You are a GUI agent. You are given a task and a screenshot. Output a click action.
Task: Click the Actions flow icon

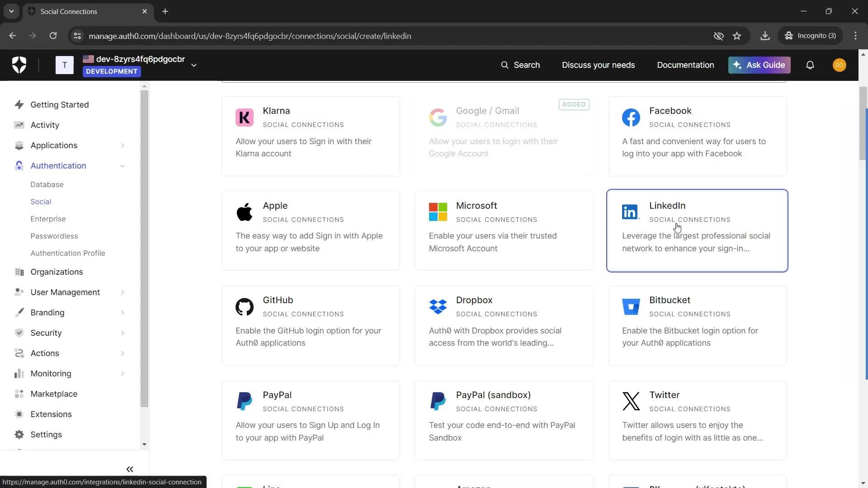click(x=19, y=353)
